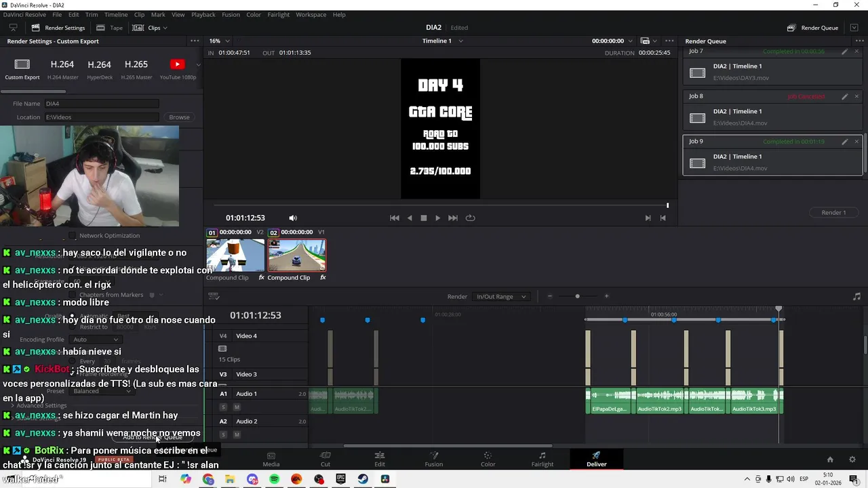Open the timeline view options icon
This screenshot has height=488, width=868.
(214, 296)
